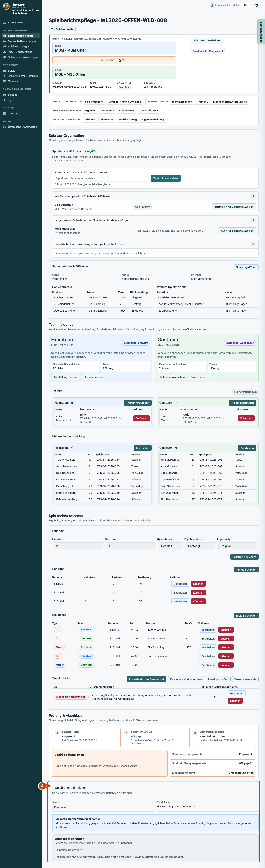The height and width of the screenshot is (868, 265).
Task: Click the Spielermeldungen sidebar icon
Action: (x=5, y=47)
